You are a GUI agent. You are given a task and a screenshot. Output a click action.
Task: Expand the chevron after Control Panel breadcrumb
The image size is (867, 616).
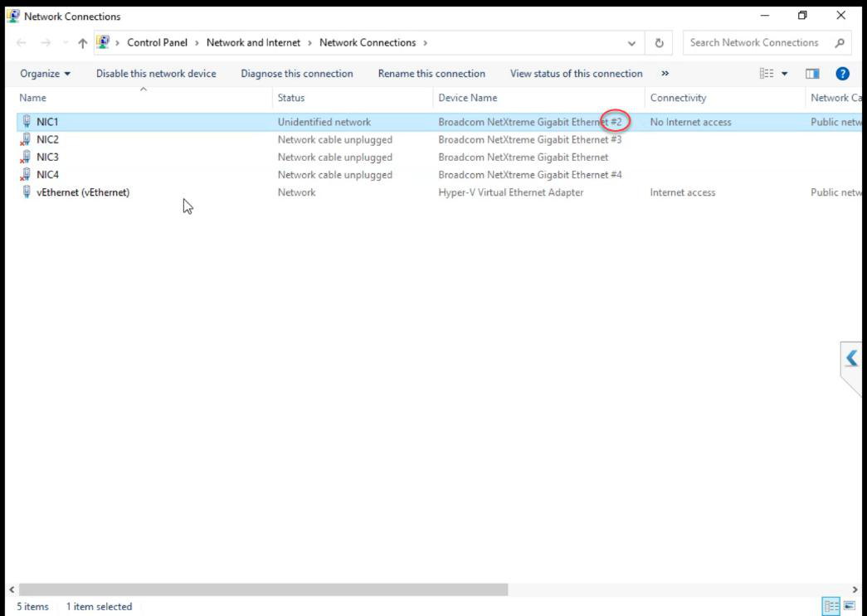pyautogui.click(x=197, y=43)
